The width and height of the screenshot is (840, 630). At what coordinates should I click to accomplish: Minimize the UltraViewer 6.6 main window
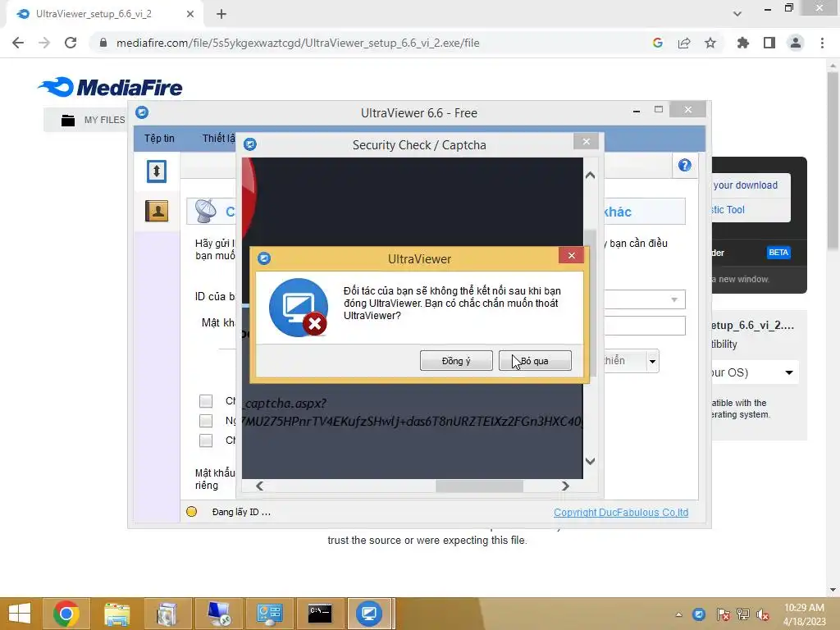[x=636, y=111]
